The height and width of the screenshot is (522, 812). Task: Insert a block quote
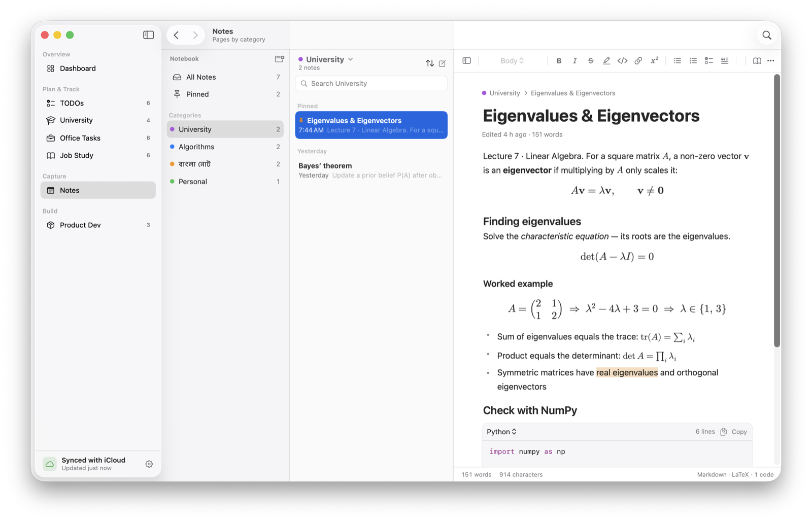point(725,61)
